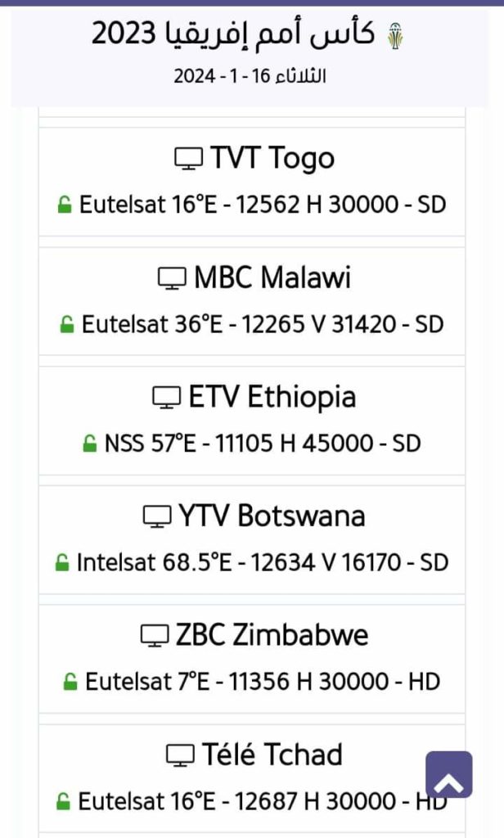Viewport: 504px width, 838px height.
Task: Click the TV icon next to MBC Malawi
Action: coord(172,279)
